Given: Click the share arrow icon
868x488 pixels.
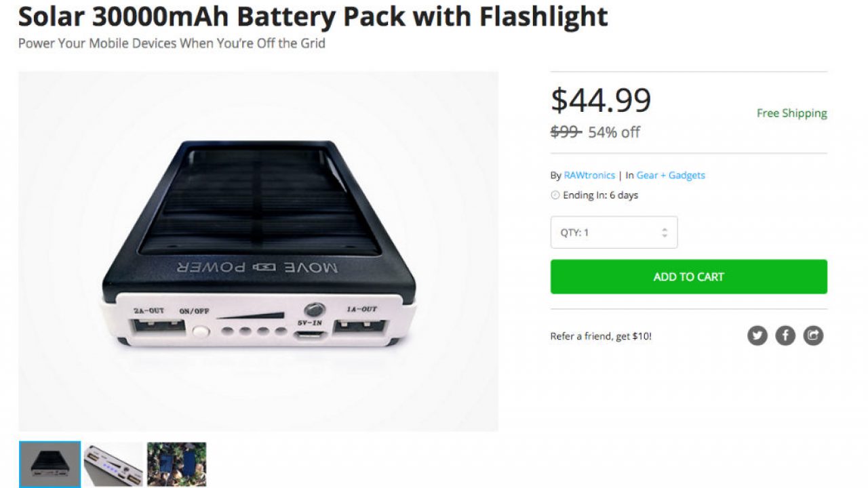Looking at the screenshot, I should (x=813, y=335).
